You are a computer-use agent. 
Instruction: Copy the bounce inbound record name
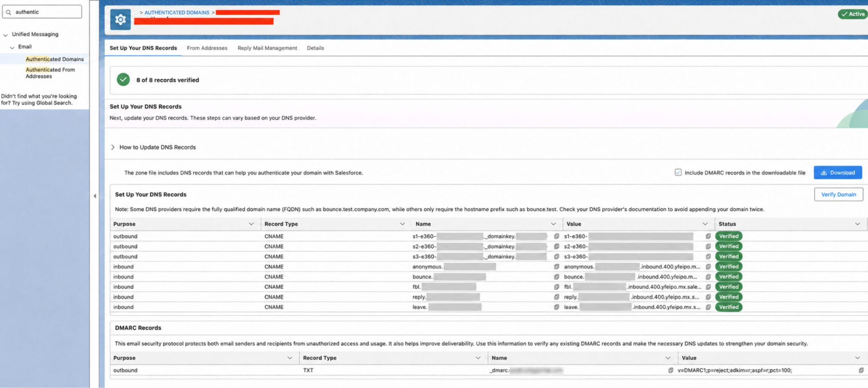[x=556, y=277]
